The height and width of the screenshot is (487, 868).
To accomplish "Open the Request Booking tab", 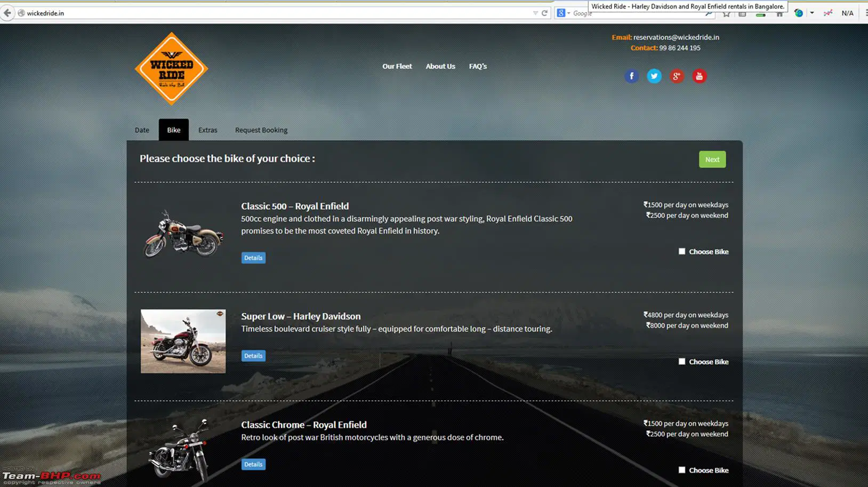I will pyautogui.click(x=261, y=130).
